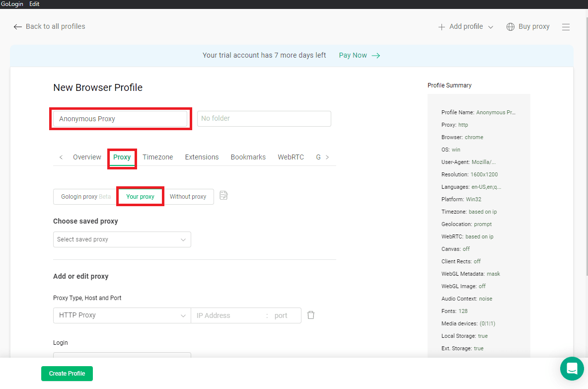Click the Pay Now link

(352, 55)
